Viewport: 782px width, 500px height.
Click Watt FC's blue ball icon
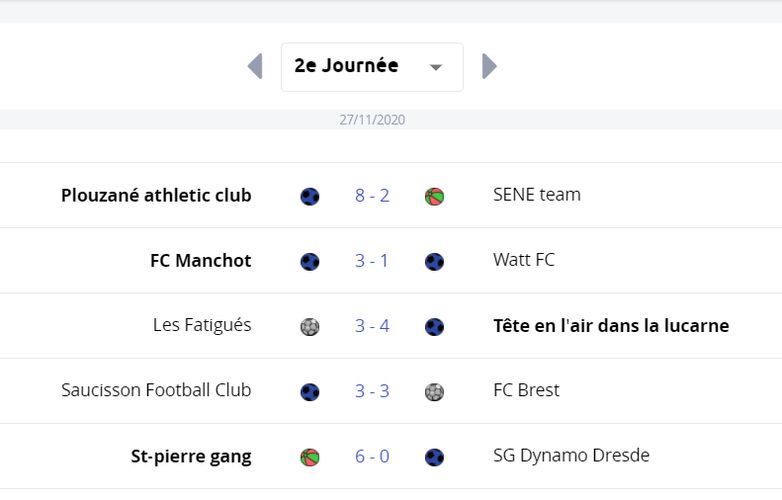point(434,262)
